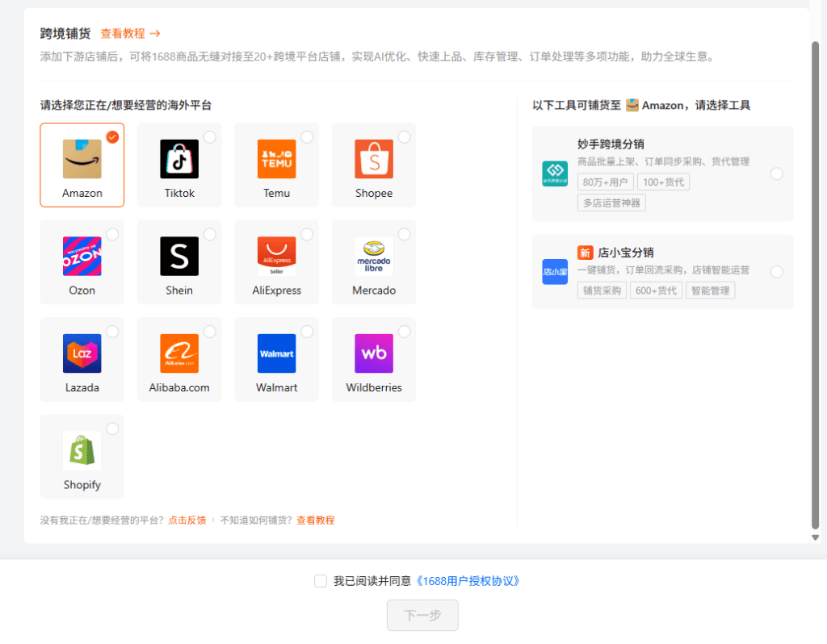
Task: Choose the Ozon platform logo
Action: (x=82, y=256)
